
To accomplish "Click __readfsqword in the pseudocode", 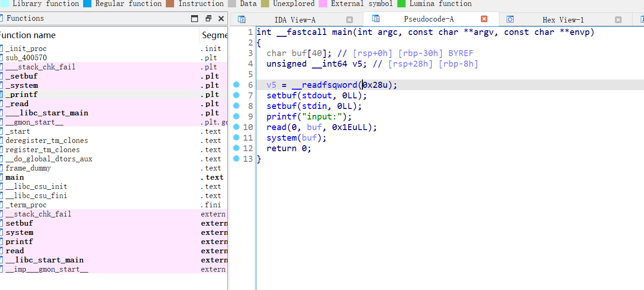I will pos(324,85).
